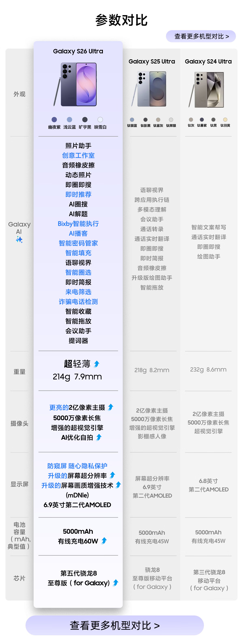The height and width of the screenshot is (644, 243).
Task: Click the 智能填充 feature text
Action: pyautogui.click(x=78, y=253)
